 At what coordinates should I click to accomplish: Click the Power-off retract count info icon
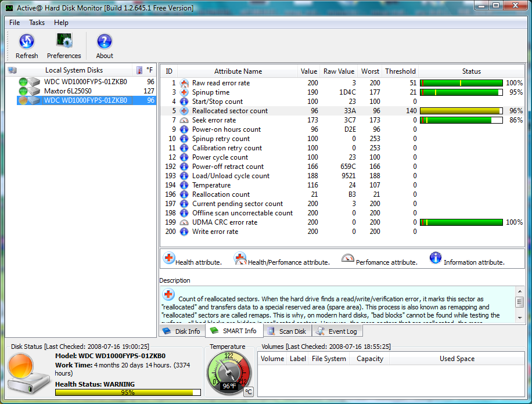coord(184,167)
